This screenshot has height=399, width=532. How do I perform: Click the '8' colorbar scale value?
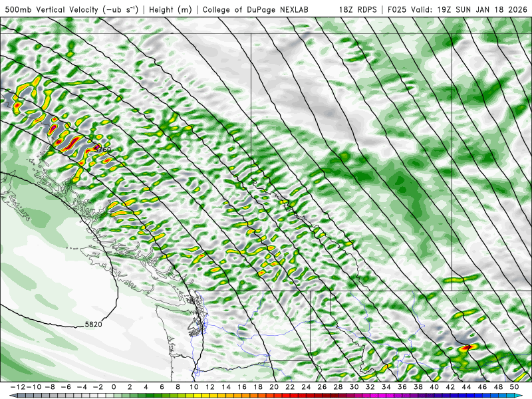pyautogui.click(x=178, y=387)
